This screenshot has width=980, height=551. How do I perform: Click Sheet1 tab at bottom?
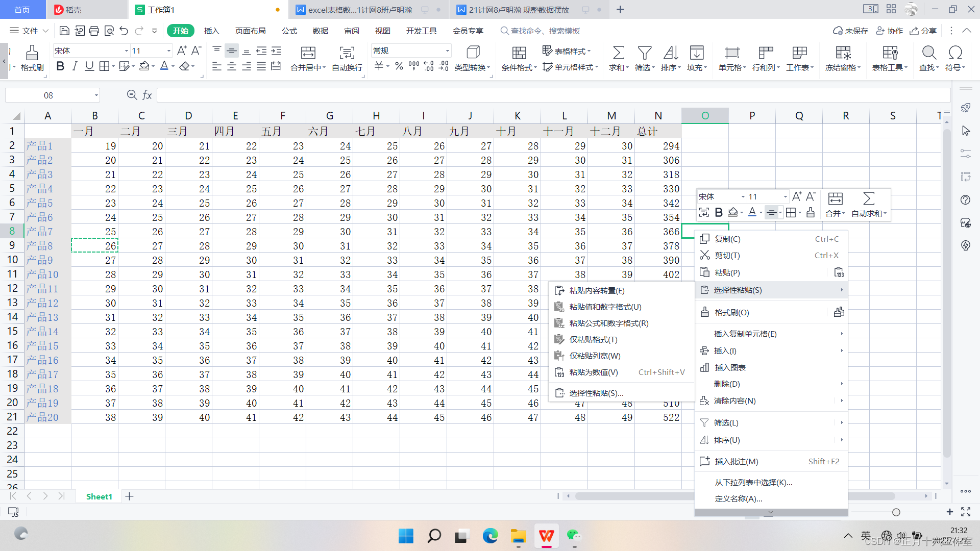tap(99, 496)
